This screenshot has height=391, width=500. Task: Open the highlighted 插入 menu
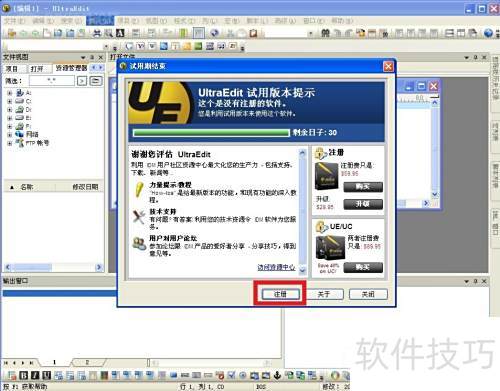tap(100, 21)
